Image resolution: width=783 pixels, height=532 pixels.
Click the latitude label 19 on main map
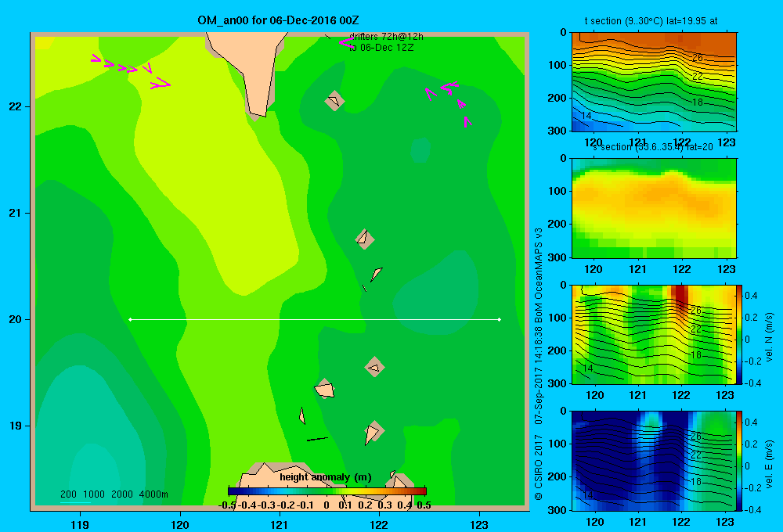(15, 426)
